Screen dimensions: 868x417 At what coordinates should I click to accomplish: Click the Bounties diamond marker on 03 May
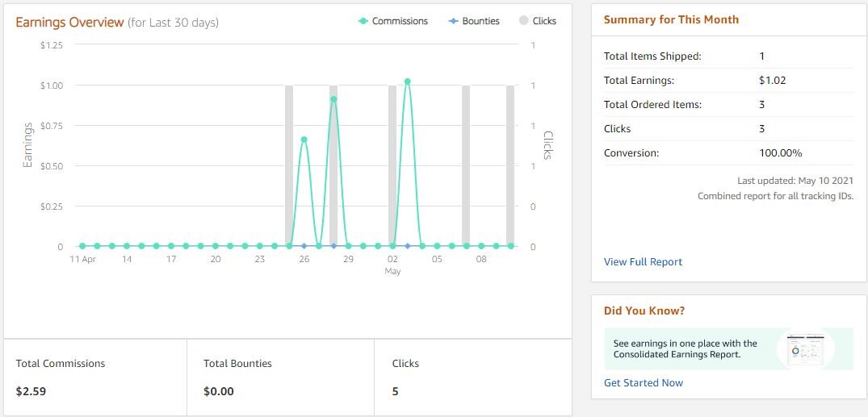408,246
